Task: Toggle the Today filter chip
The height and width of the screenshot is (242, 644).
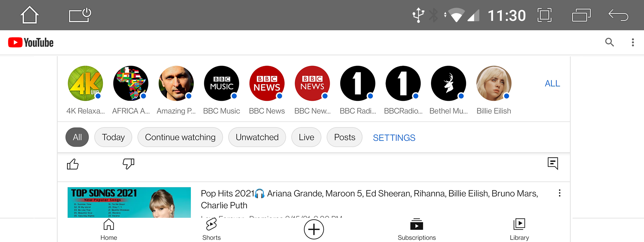Action: (x=113, y=137)
